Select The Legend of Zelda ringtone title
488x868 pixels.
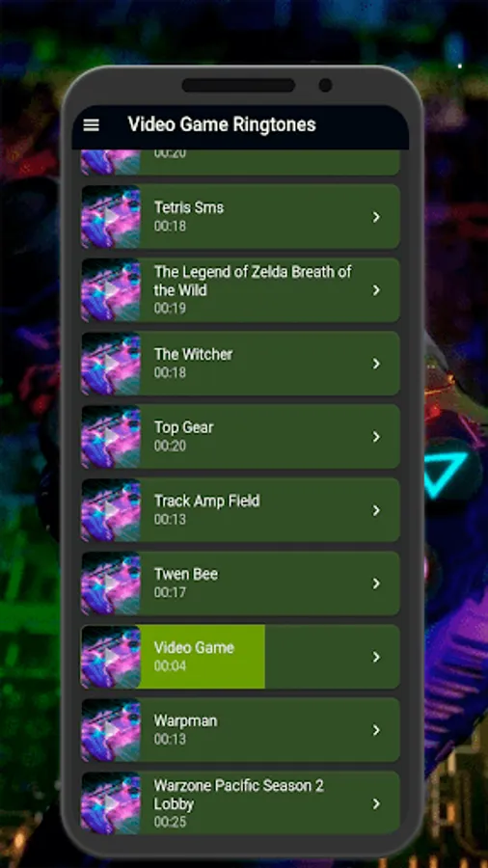point(253,282)
